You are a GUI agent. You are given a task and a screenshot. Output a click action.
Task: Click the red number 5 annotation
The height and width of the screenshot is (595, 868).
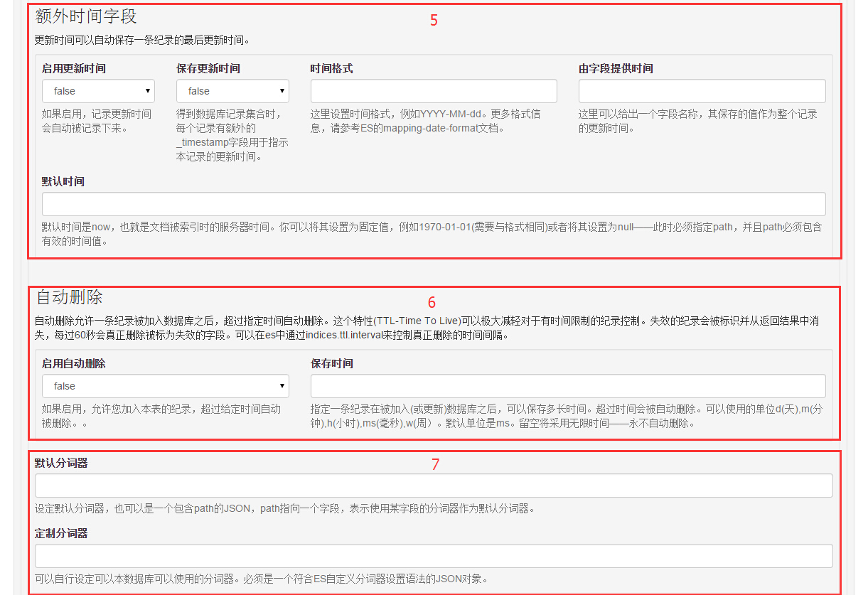pyautogui.click(x=434, y=21)
